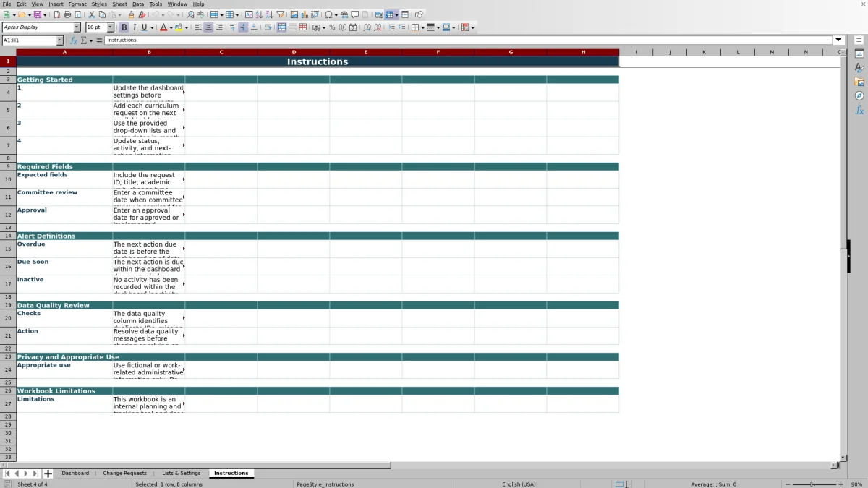The height and width of the screenshot is (488, 868).
Task: Click the Spelling check icon
Action: [x=200, y=14]
